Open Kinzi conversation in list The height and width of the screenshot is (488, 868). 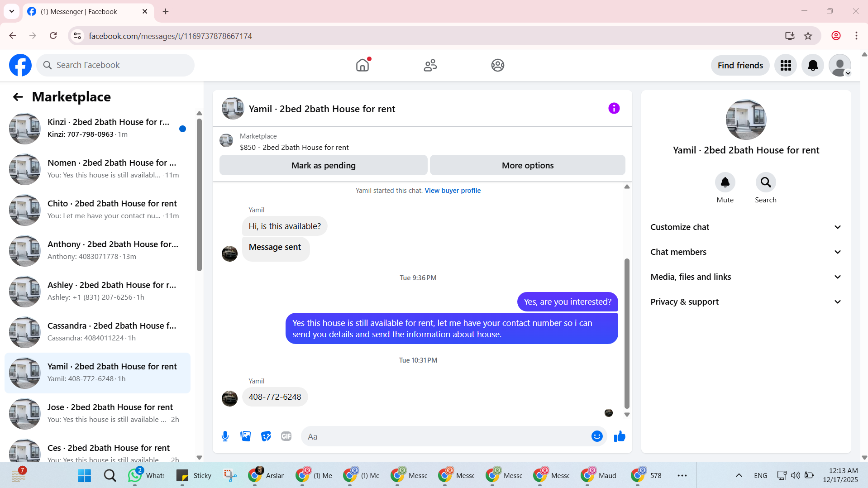point(97,129)
